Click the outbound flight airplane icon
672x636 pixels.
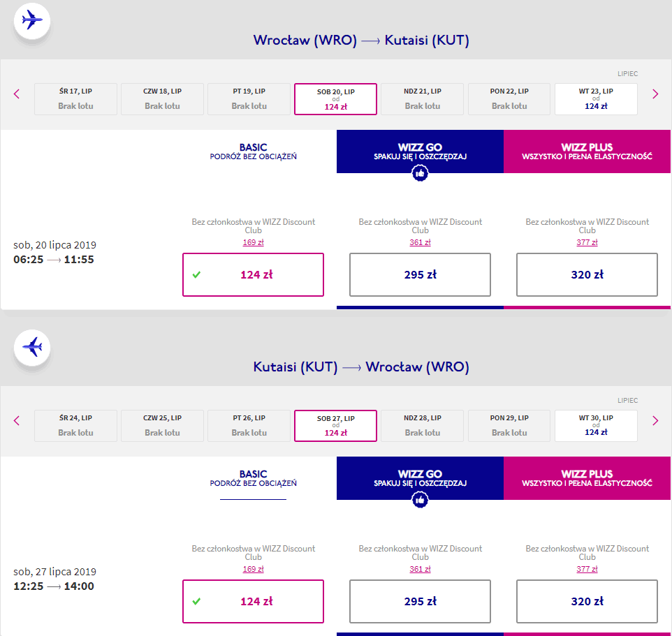[x=32, y=20]
